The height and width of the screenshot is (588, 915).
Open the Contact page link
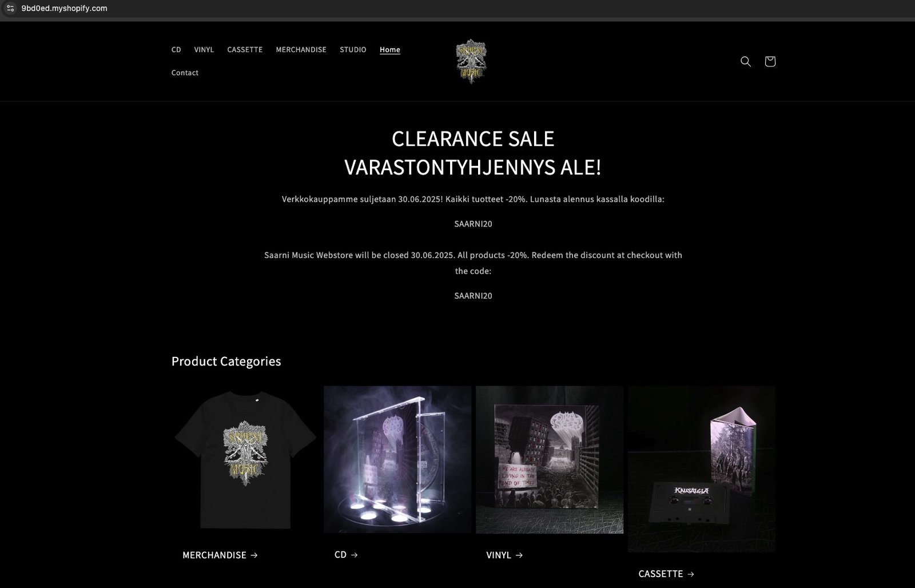185,73
